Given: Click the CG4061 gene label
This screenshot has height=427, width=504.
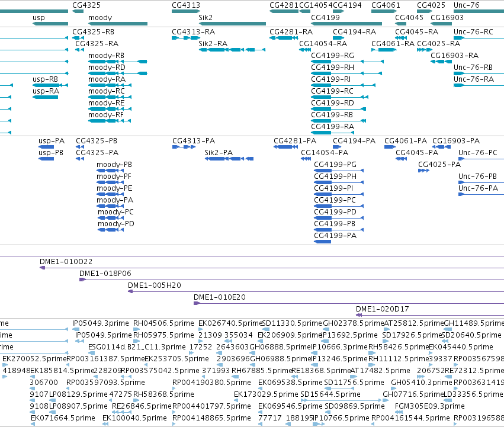Looking at the screenshot, I should tap(386, 5).
